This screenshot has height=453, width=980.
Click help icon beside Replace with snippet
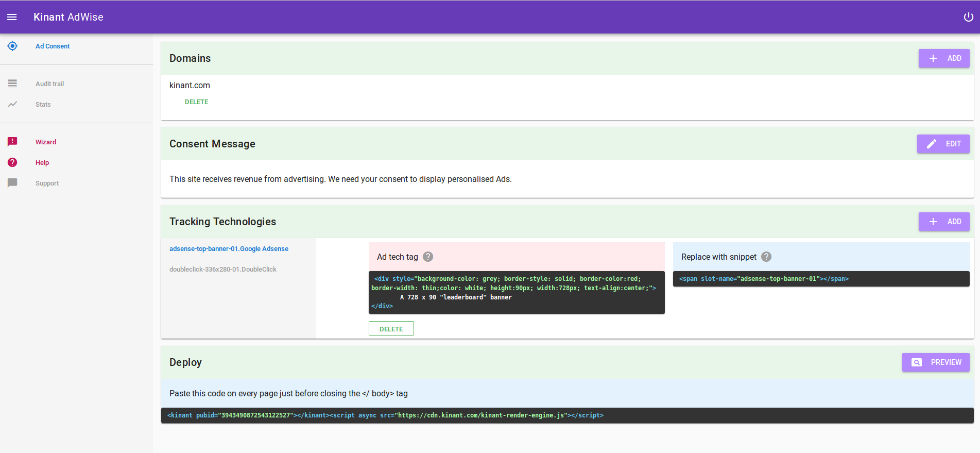766,257
